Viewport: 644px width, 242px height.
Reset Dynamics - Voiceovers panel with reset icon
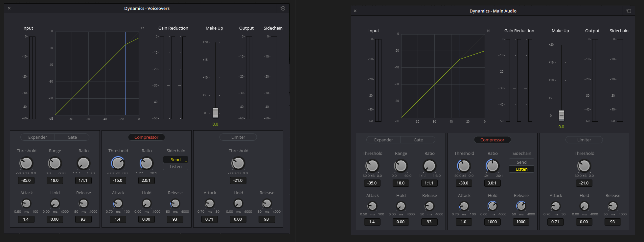click(283, 8)
